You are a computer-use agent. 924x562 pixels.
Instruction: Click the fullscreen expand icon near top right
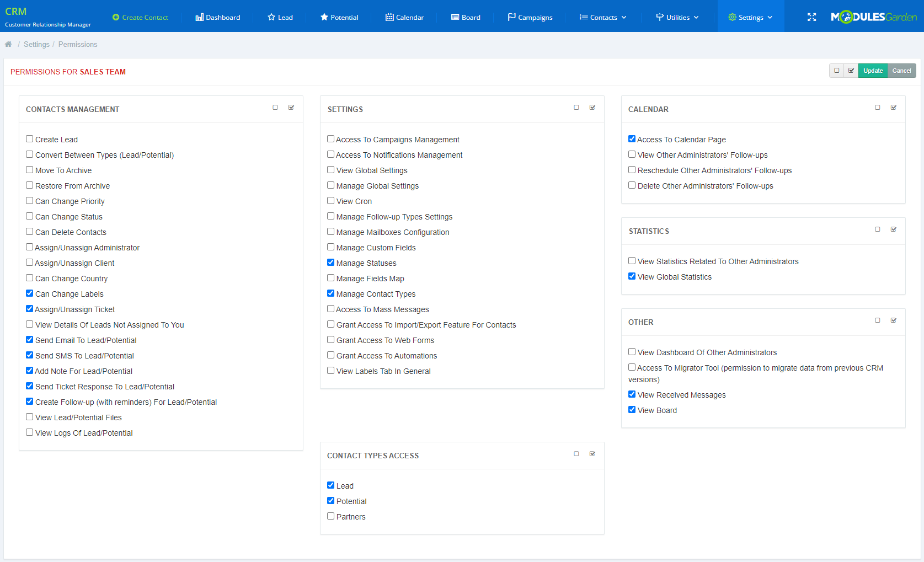(811, 17)
